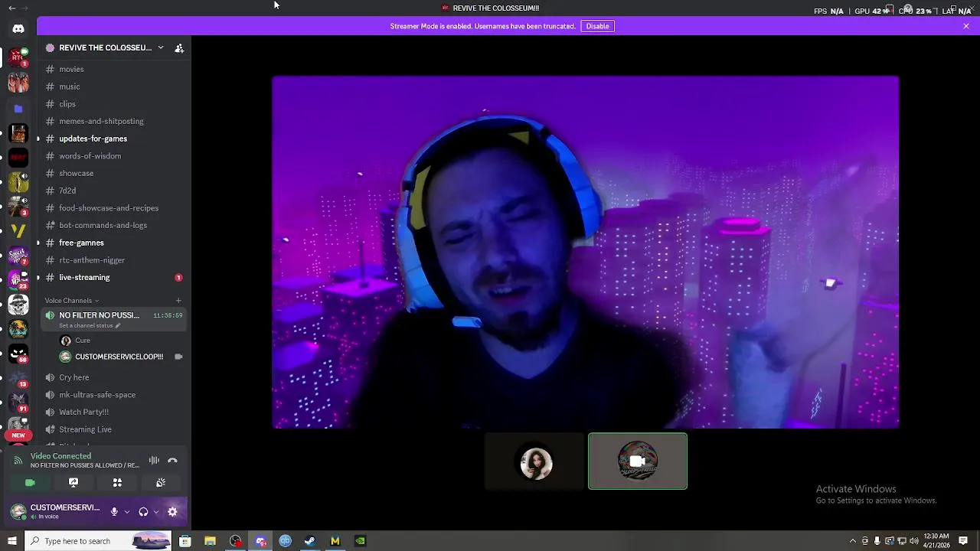Open the showcase channel
The image size is (980, 551).
click(x=114, y=173)
